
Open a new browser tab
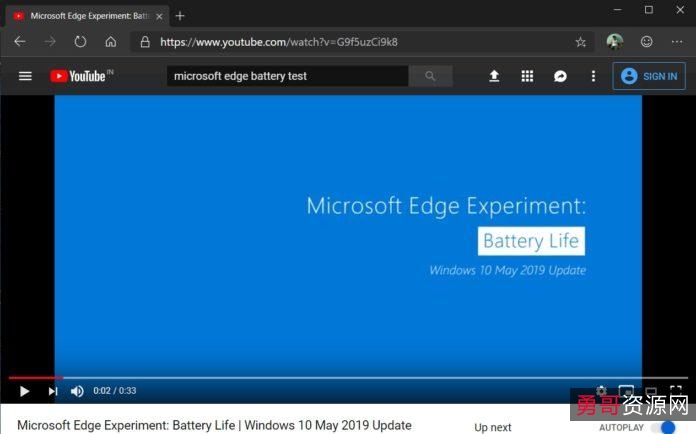(x=180, y=16)
